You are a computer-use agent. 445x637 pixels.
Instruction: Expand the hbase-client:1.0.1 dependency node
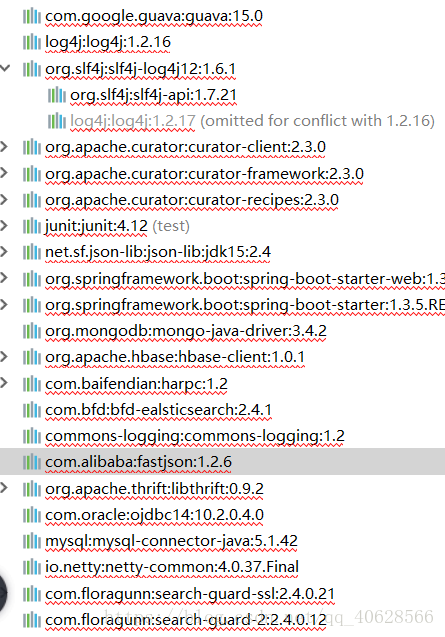pyautogui.click(x=4, y=357)
